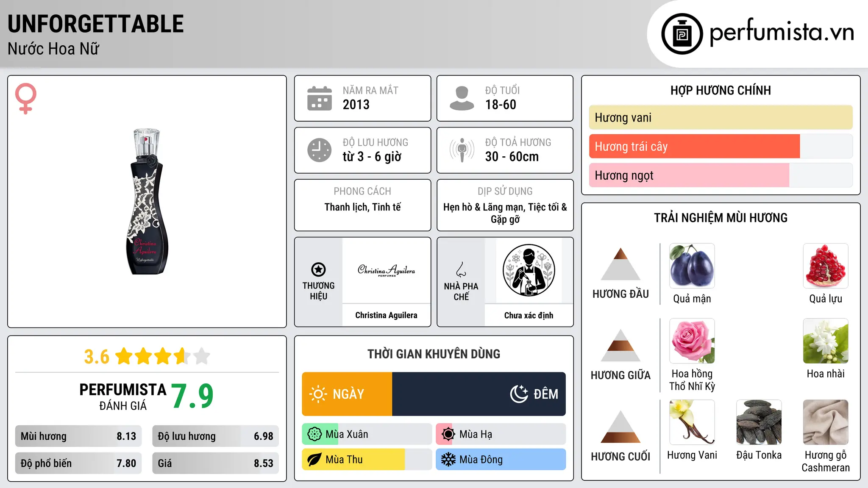The width and height of the screenshot is (868, 488).
Task: Click the Hương Vani vanilla note image
Action: [x=692, y=422]
